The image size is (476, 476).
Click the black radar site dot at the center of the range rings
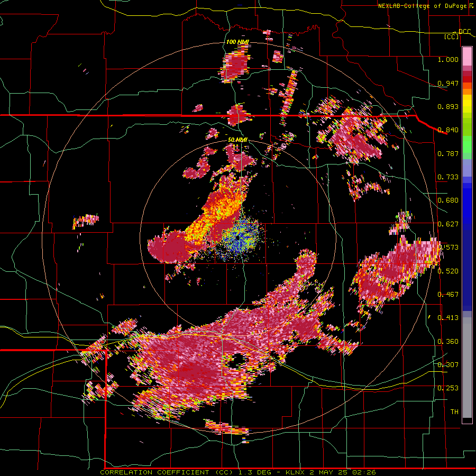pyautogui.click(x=237, y=237)
